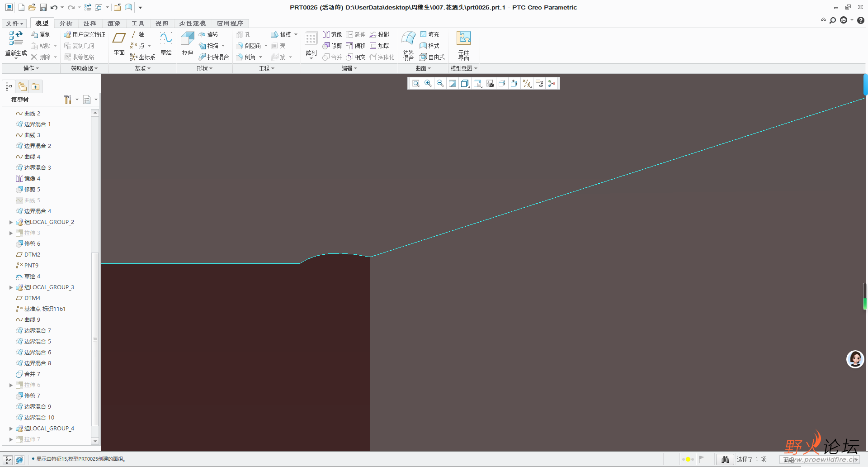The image size is (868, 467).
Task: Expand the 拉伸 3 tree node
Action: tap(11, 233)
